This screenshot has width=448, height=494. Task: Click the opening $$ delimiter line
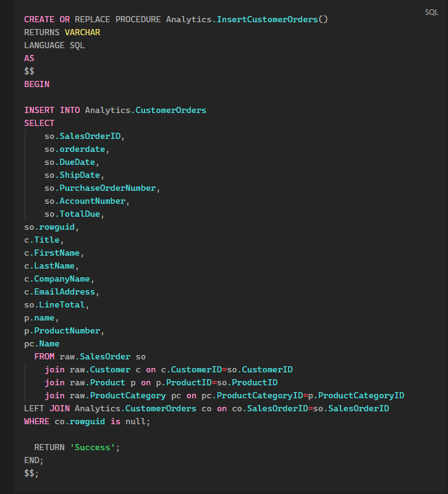point(29,71)
